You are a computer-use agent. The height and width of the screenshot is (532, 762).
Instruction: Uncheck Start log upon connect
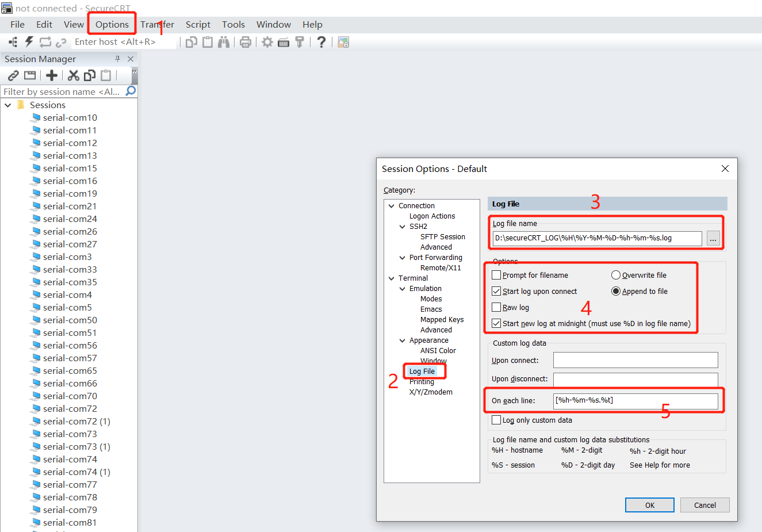496,291
